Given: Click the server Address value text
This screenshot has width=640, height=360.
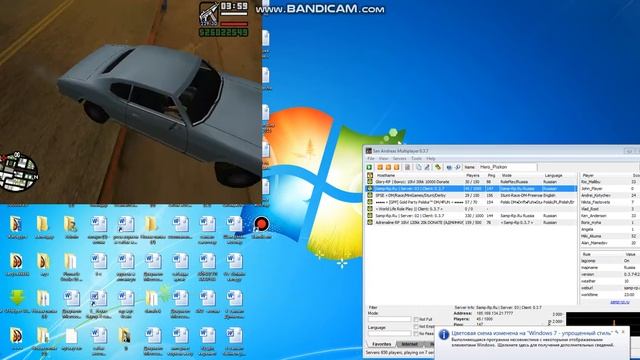Looking at the screenshot, I should (494, 313).
